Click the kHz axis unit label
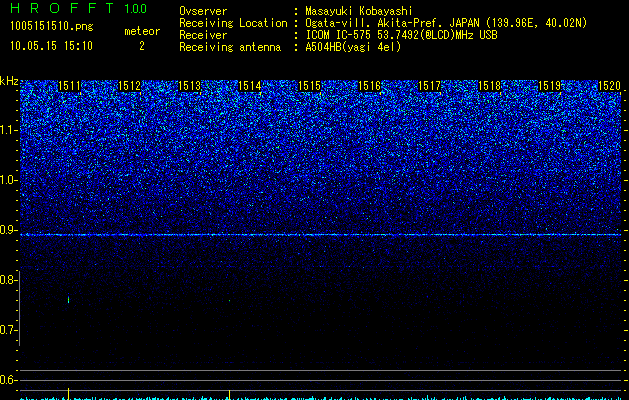 pyautogui.click(x=9, y=81)
